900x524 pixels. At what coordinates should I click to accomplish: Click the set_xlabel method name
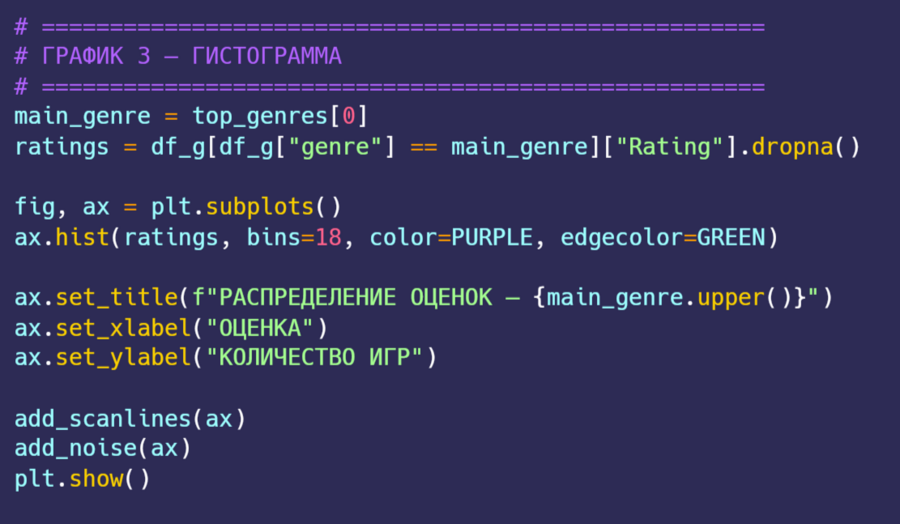coord(124,328)
